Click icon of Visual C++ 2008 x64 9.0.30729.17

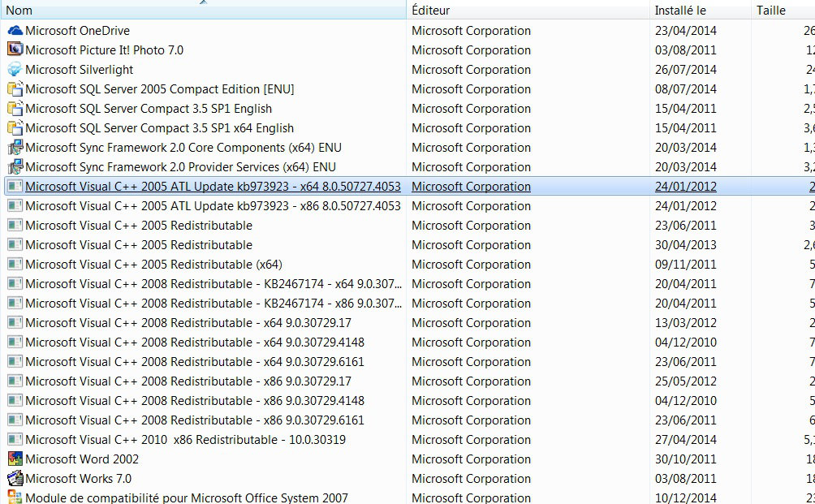(x=15, y=323)
